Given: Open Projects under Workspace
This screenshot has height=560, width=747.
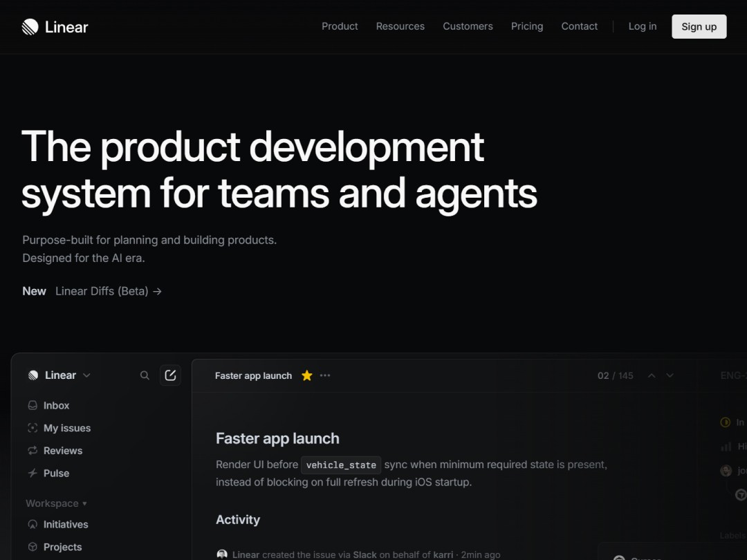Looking at the screenshot, I should [x=62, y=547].
